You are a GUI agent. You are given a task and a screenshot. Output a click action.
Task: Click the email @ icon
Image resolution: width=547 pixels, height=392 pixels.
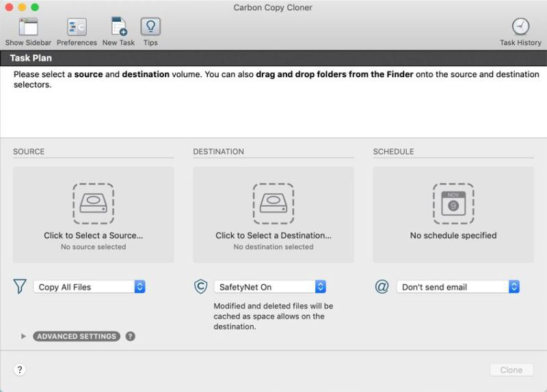coord(382,286)
